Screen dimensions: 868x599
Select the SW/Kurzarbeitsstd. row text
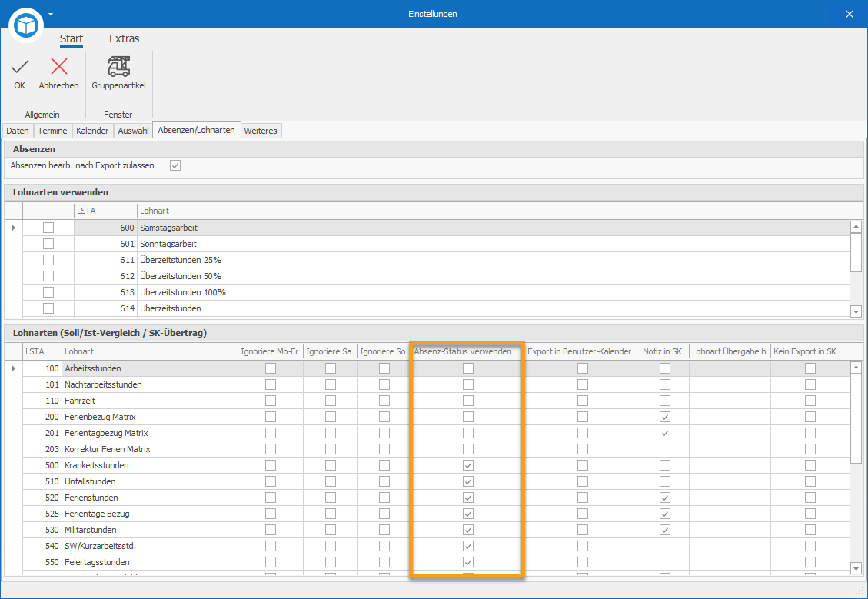[100, 546]
